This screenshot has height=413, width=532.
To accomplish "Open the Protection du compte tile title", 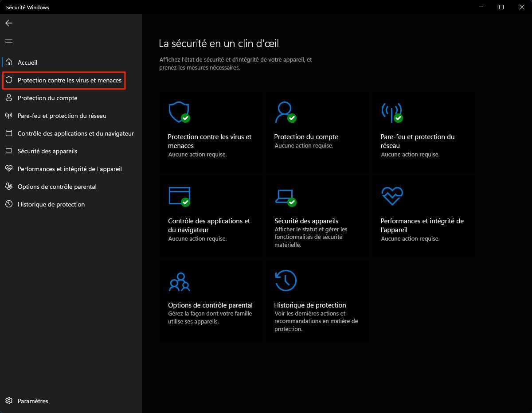I will point(306,137).
